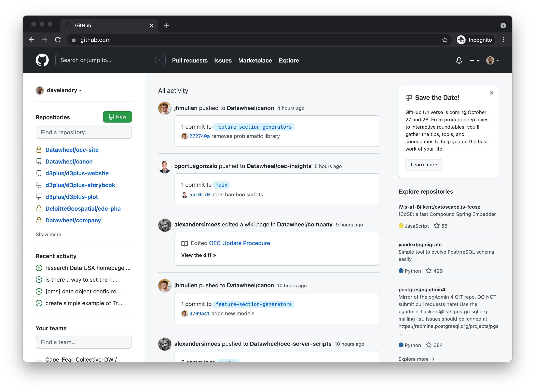This screenshot has height=392, width=535.
Task: Open the d3plus/d3plus-website repository
Action: 77,173
